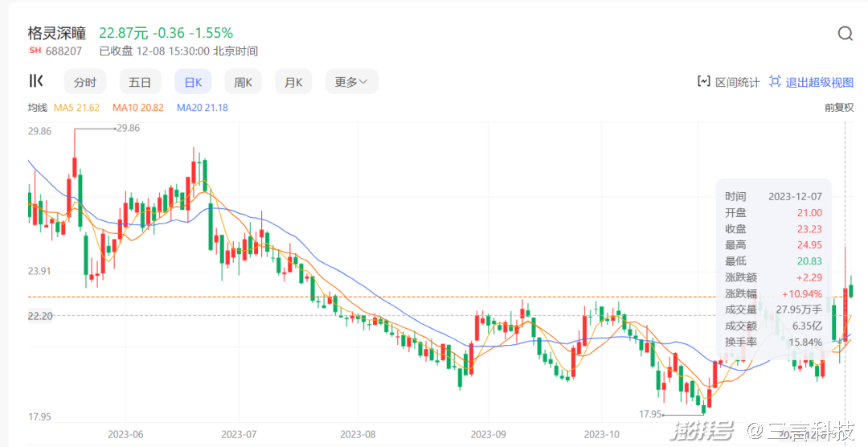Click the candlestick chart-type icon
The width and height of the screenshot is (868, 447).
pos(36,80)
